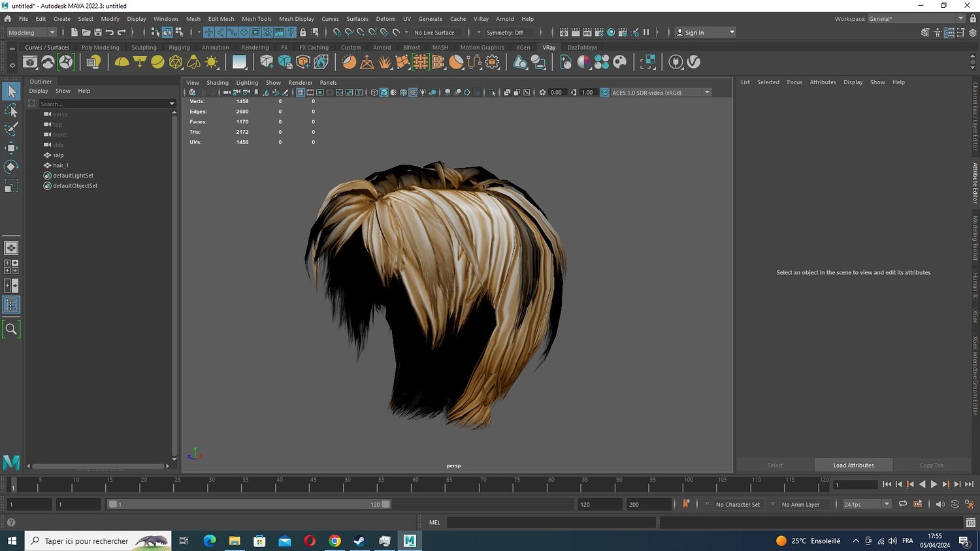Click the V-Ray sun light shelf icon

[x=212, y=62]
